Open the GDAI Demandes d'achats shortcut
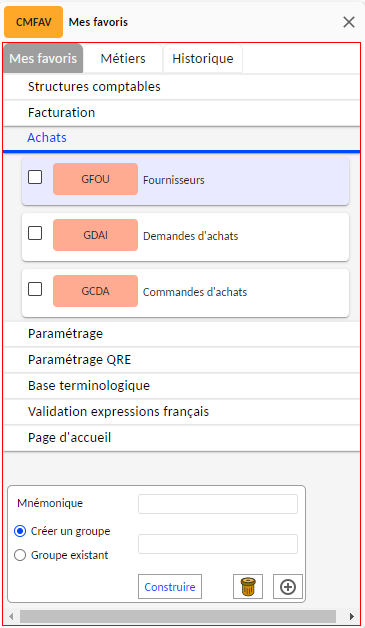Screen dimensions: 365x628 click(x=95, y=235)
